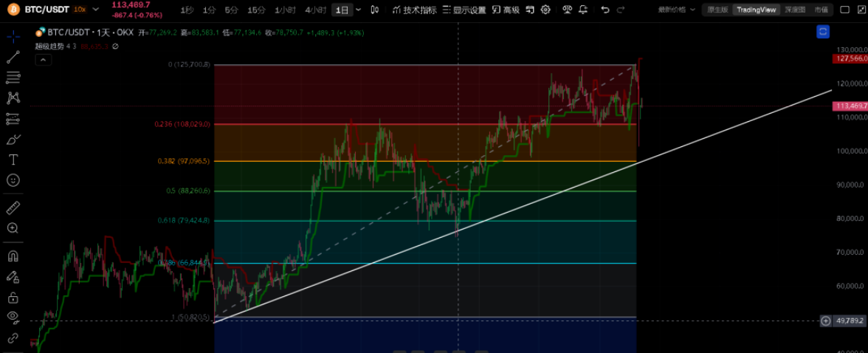The width and height of the screenshot is (868, 353).
Task: Select the ruler measure tool
Action: click(13, 208)
